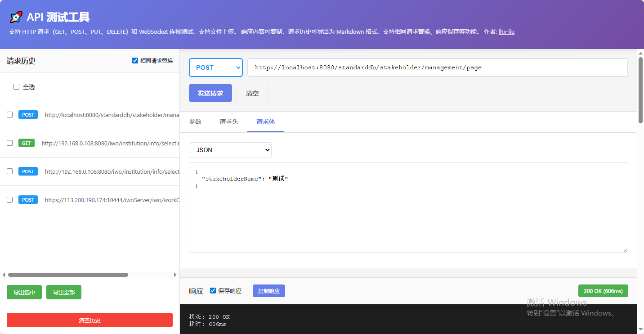Click the horizontal history panel scrollbar
The height and width of the screenshot is (334, 644).
point(67,275)
